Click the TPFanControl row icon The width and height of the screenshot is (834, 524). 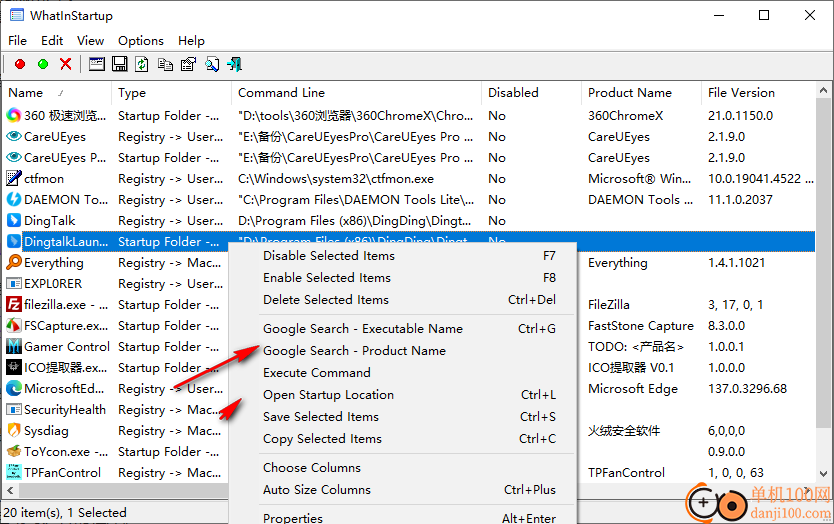[14, 472]
